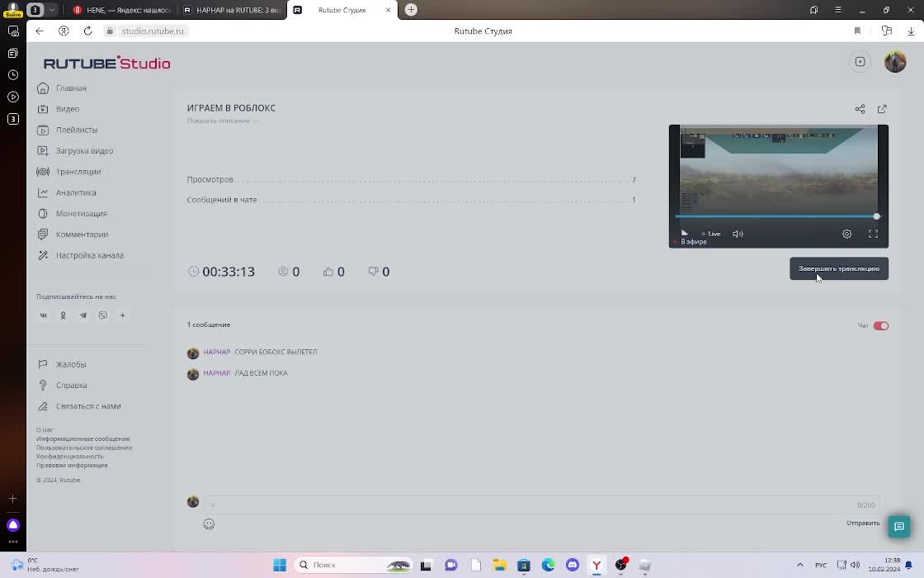Image resolution: width=924 pixels, height=578 pixels.
Task: Open the О нас footer link
Action: pyautogui.click(x=45, y=430)
